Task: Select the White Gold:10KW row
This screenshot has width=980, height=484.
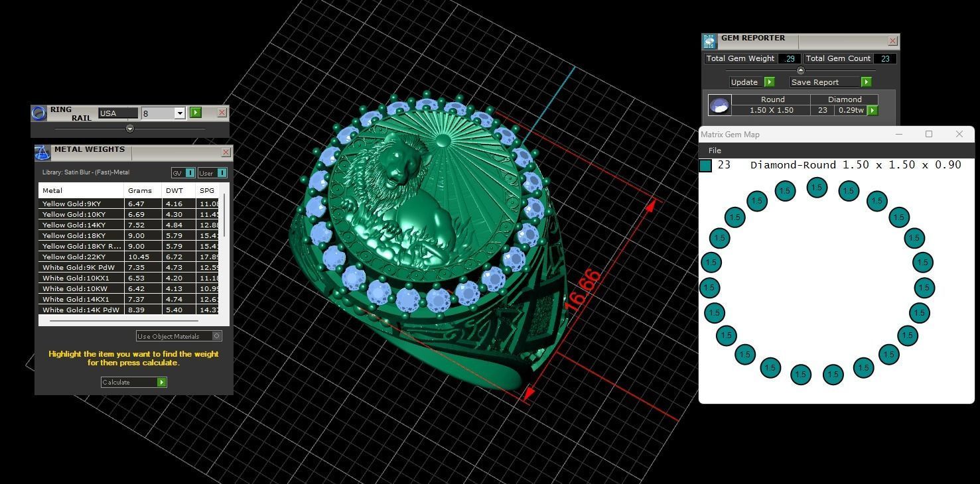Action: click(129, 288)
